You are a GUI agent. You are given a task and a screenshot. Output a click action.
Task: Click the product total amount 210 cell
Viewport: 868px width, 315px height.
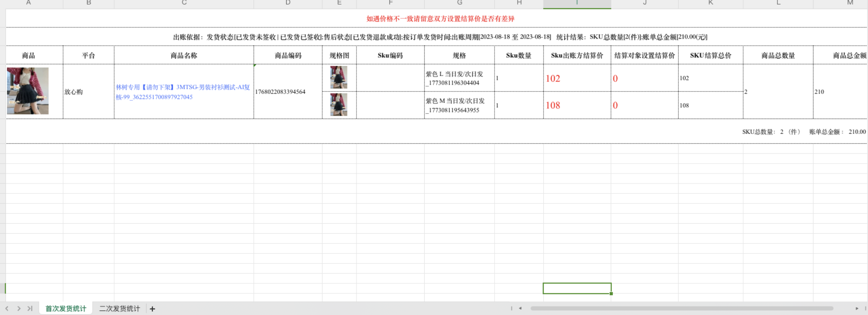pos(840,91)
